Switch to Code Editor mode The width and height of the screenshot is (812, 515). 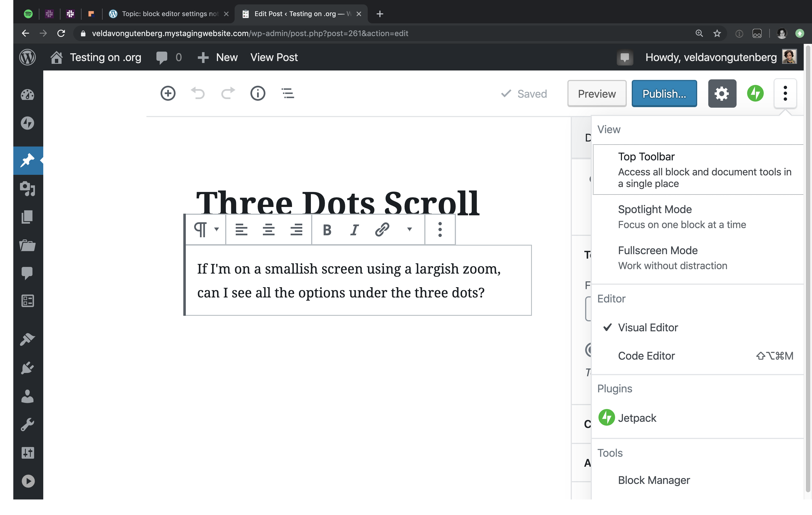[x=646, y=356]
